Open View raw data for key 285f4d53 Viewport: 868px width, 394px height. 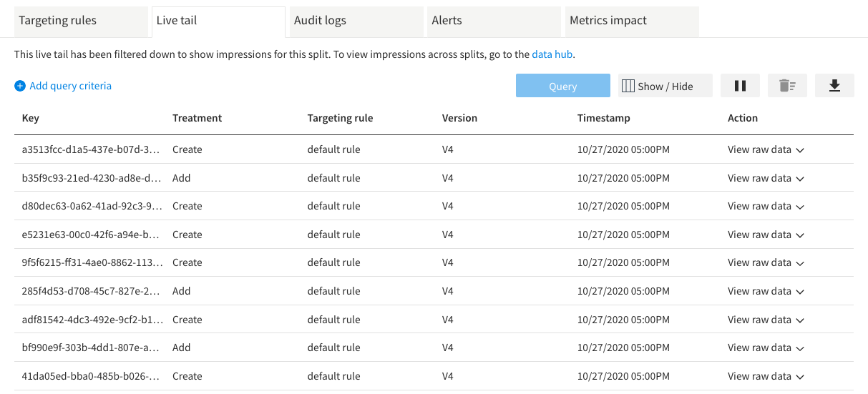coord(766,291)
